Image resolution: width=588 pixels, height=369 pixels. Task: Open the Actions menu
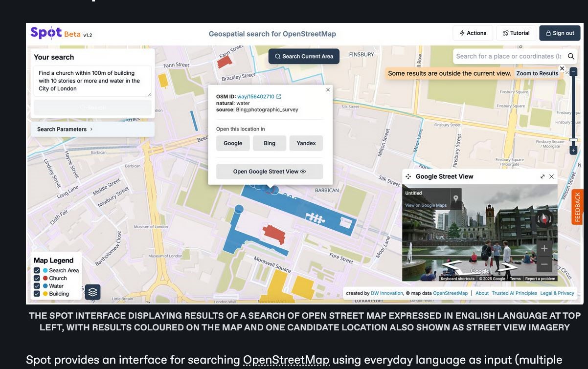[x=473, y=33]
